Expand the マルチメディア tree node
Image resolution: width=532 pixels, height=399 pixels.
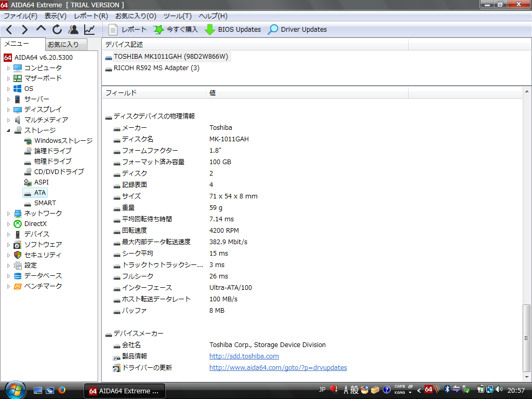[x=8, y=120]
